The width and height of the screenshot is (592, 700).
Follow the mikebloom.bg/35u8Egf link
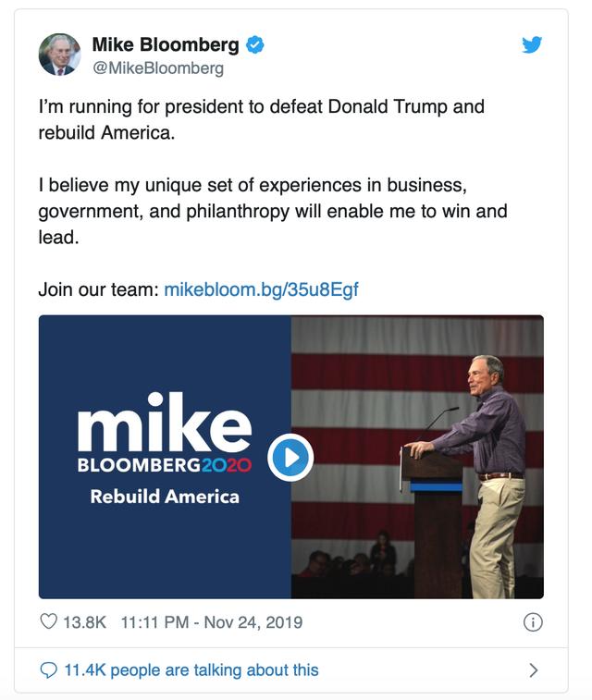[x=261, y=289]
